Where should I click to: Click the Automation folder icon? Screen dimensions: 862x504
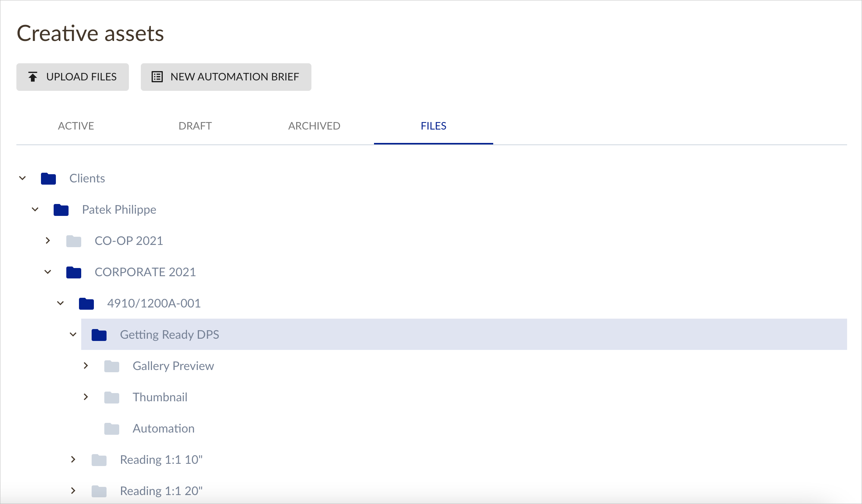[112, 429]
